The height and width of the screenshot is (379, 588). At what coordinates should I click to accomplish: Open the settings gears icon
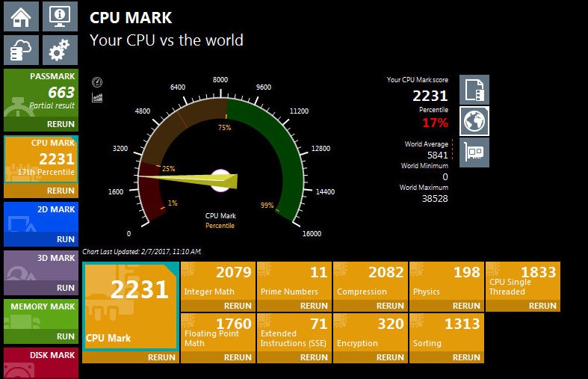pyautogui.click(x=60, y=50)
